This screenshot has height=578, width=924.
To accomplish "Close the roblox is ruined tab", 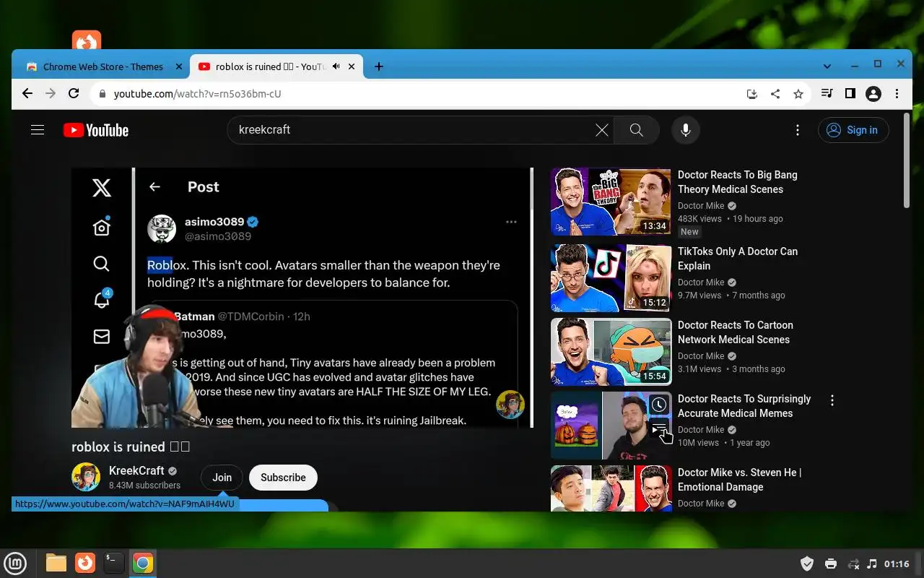I will coord(352,66).
